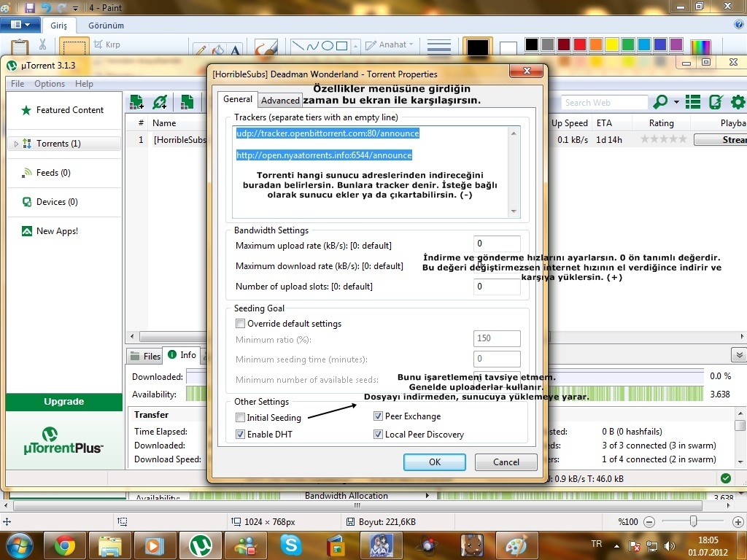Click Kırp crop button in Paint
This screenshot has height=560, width=747.
tap(107, 44)
